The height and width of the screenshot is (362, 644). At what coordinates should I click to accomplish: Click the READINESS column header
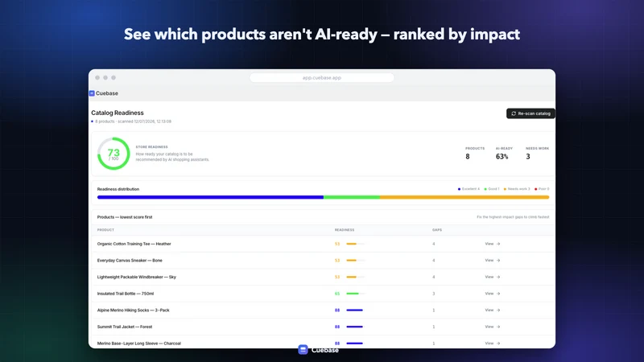coord(345,230)
